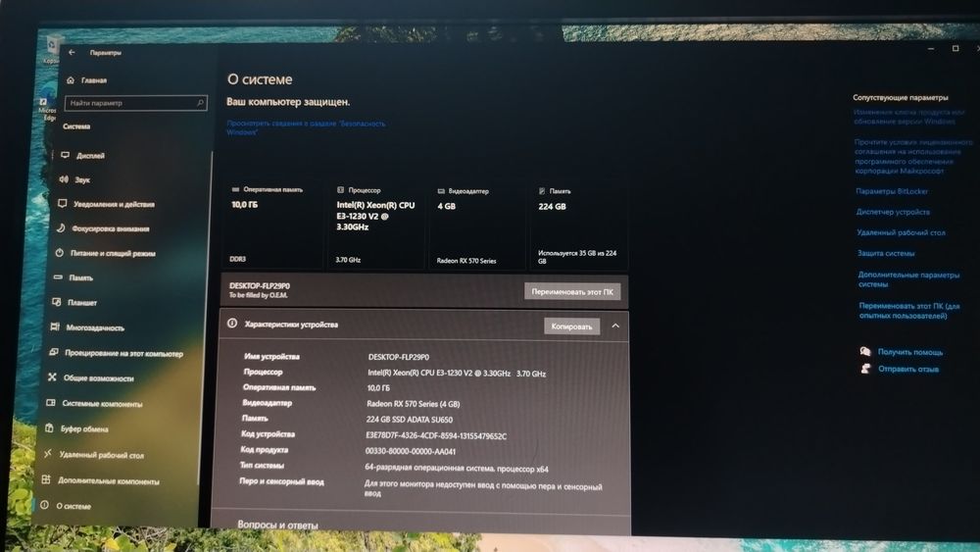Click the Питание и спящий режим power icon
Image resolution: width=980 pixels, height=552 pixels.
(x=60, y=253)
